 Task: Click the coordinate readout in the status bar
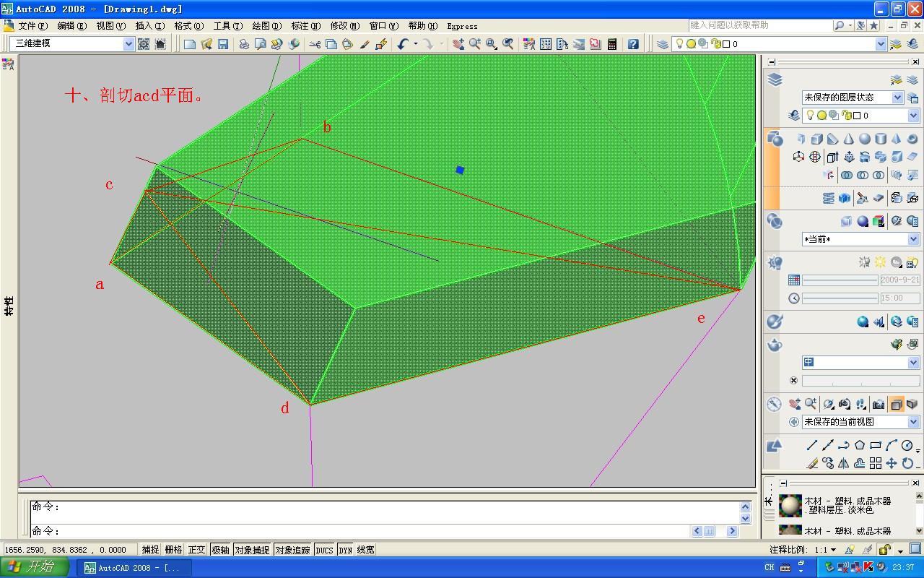coord(70,550)
